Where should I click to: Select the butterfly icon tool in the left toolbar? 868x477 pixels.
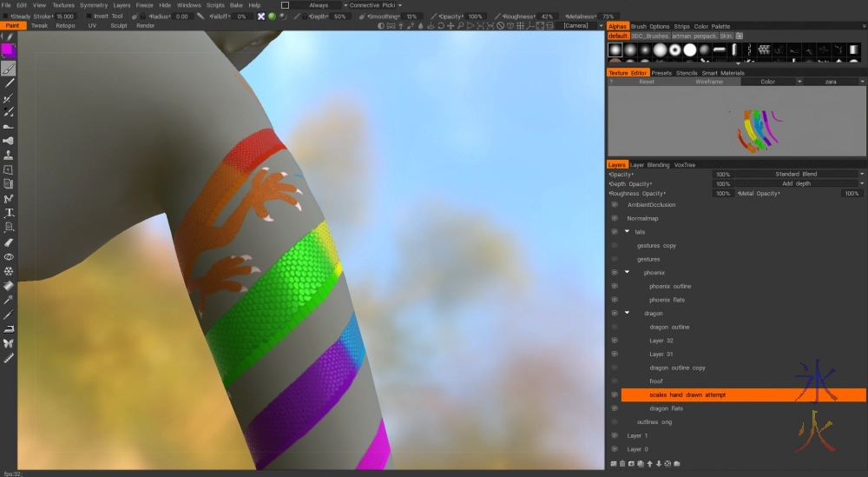tap(9, 343)
